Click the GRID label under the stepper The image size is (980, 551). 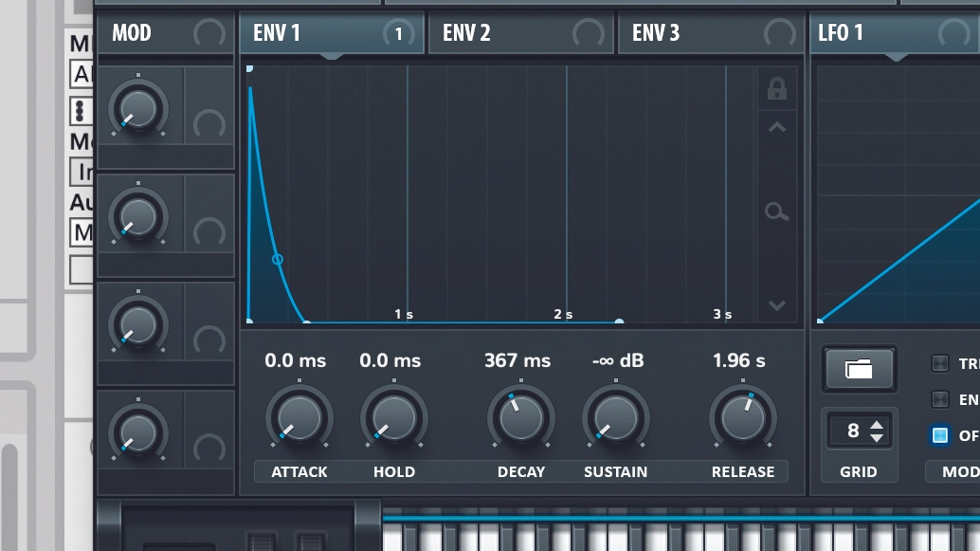coord(858,472)
